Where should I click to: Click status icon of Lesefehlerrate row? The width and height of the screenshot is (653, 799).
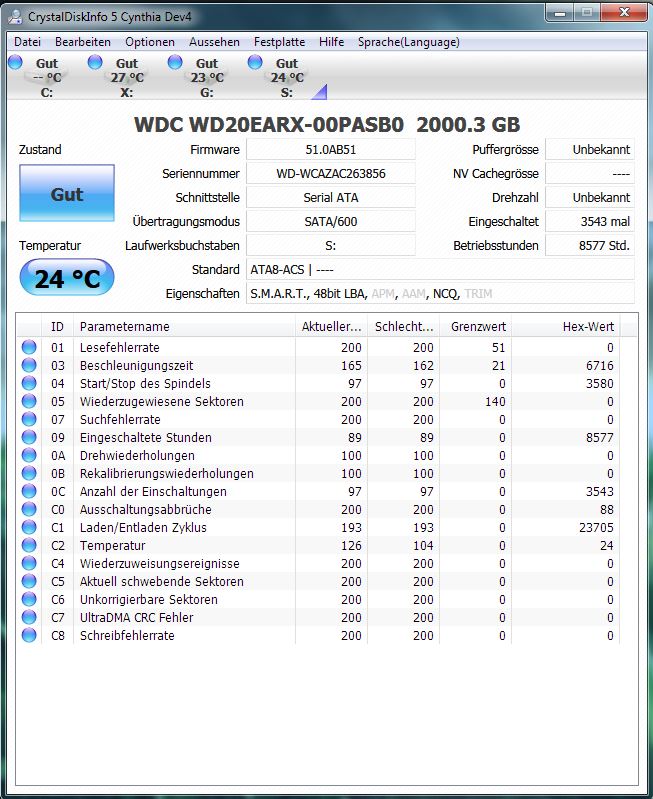pyautogui.click(x=29, y=347)
